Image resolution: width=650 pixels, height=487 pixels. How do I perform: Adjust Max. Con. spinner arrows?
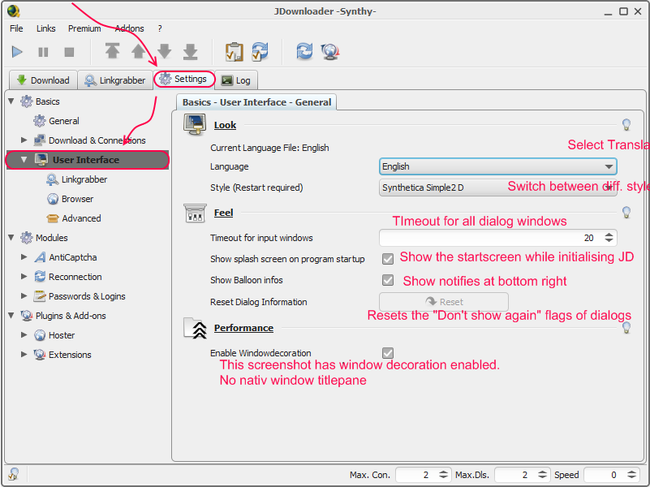(443, 475)
